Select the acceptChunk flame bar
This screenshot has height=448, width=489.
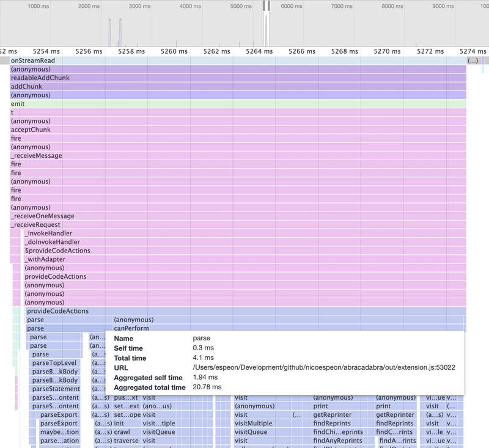coord(238,130)
